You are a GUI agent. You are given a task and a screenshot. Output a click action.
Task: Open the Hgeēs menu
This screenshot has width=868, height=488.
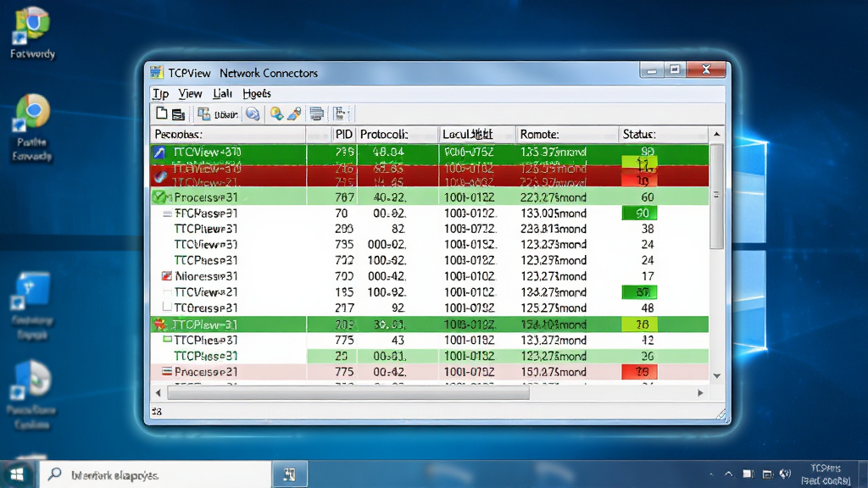257,93
